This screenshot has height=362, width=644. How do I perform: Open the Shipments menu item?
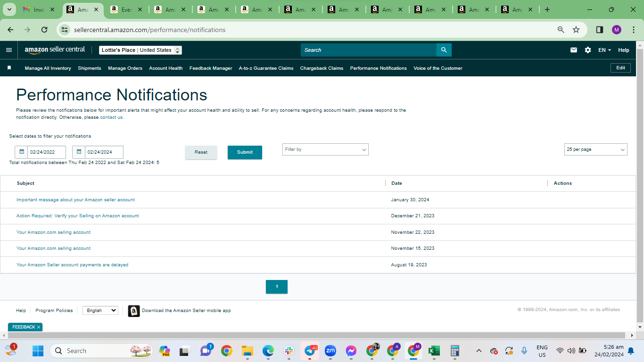[90, 68]
